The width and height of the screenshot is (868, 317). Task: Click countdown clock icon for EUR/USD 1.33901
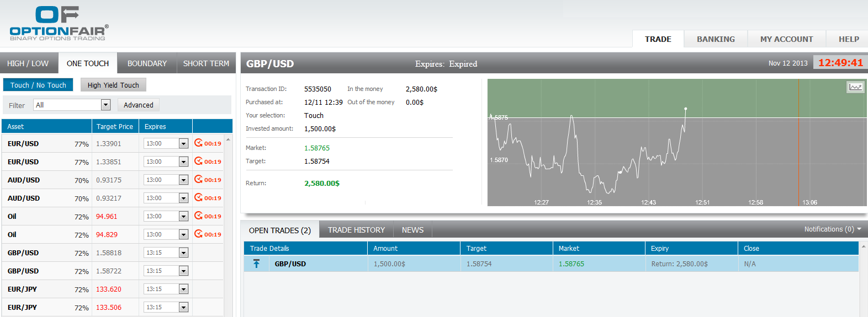tap(198, 143)
